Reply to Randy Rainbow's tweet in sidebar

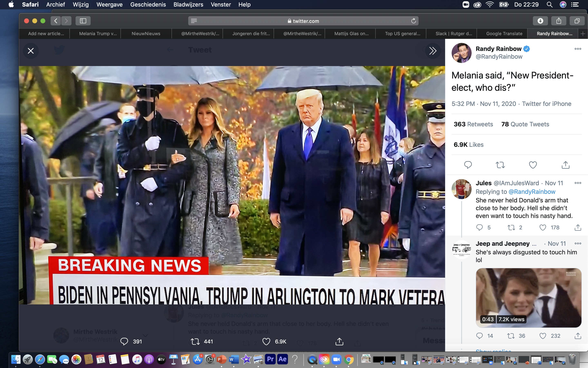click(x=468, y=165)
